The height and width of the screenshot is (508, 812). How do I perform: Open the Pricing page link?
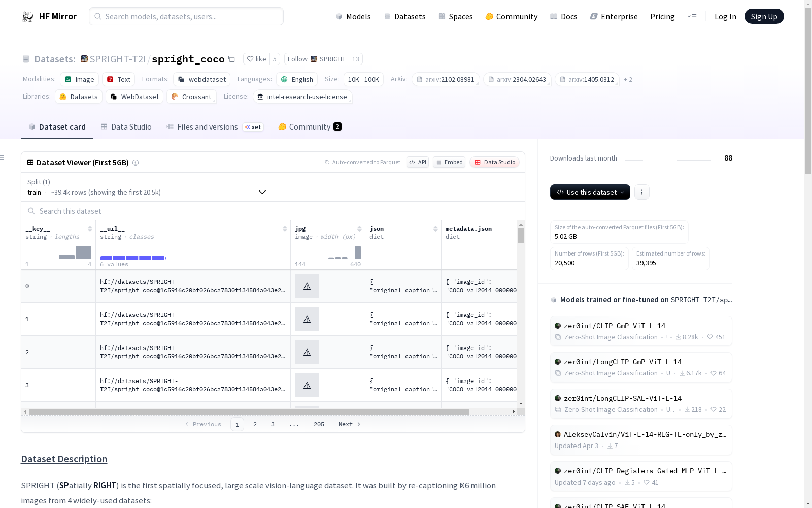point(662,16)
